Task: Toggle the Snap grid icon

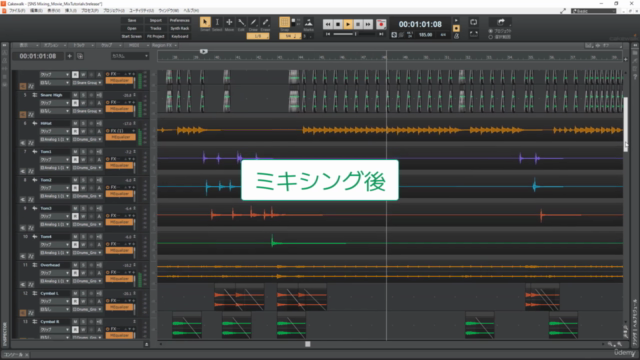Action: pos(284,22)
